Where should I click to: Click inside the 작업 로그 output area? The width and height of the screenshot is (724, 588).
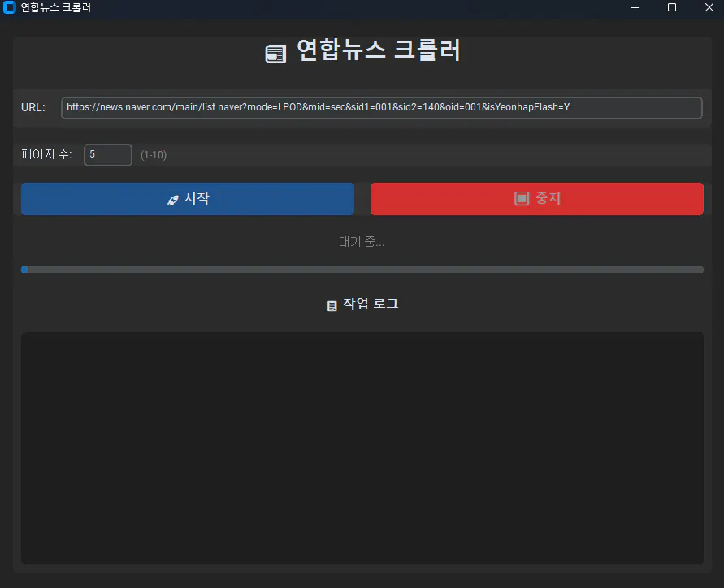tap(362, 447)
